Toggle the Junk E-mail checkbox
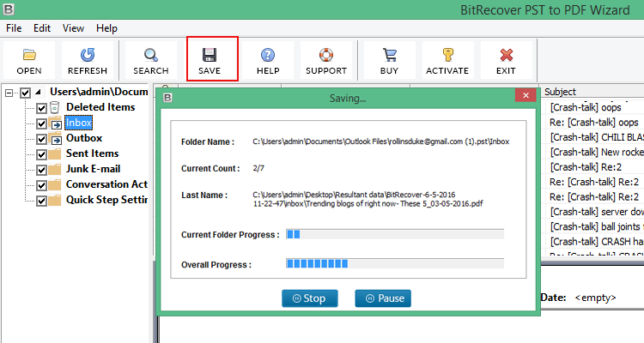The height and width of the screenshot is (343, 644). click(41, 170)
